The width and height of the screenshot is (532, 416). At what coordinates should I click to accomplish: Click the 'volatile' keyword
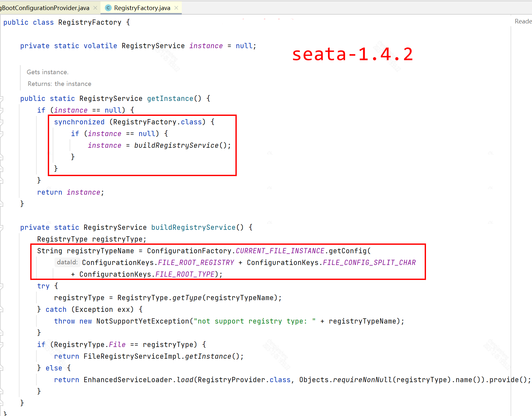point(100,46)
